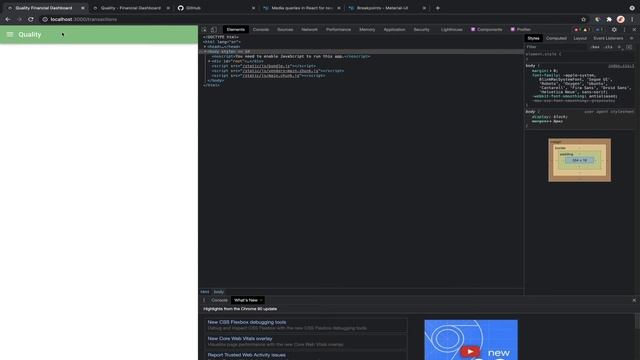This screenshot has width=640, height=360.
Task: Open New CSS Flexbox debugging tools link
Action: 247,322
